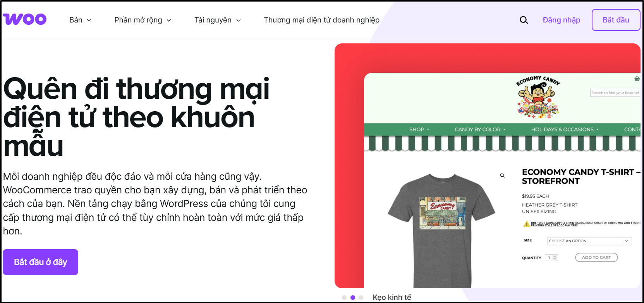Click the $19.95 EACH price text
Screen dimensions: 644x303
[x=535, y=196]
